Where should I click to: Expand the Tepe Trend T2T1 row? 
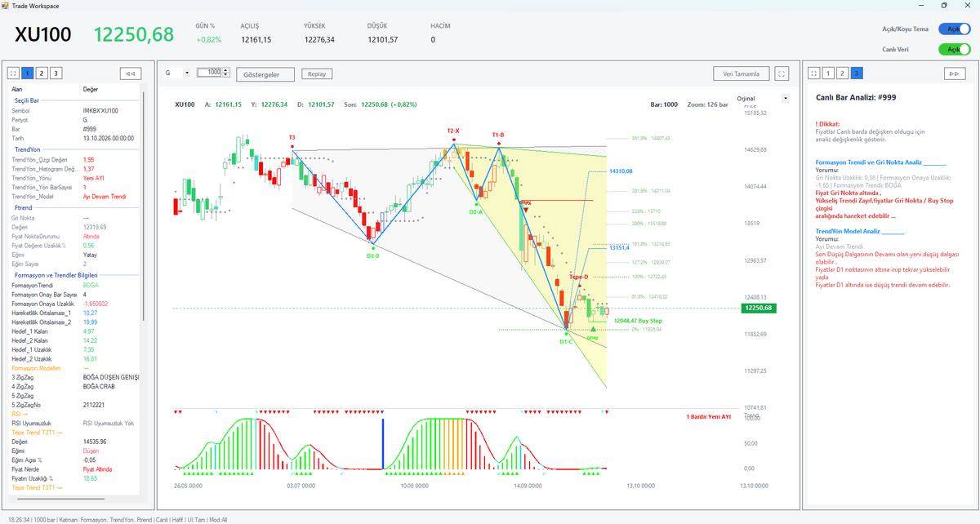tap(77, 432)
